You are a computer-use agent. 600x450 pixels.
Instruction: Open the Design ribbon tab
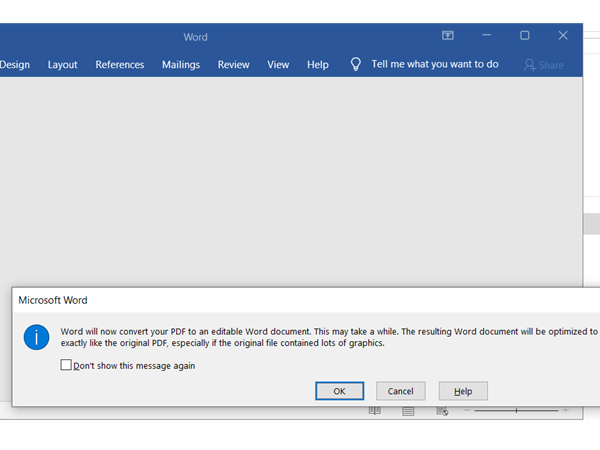[x=15, y=65]
